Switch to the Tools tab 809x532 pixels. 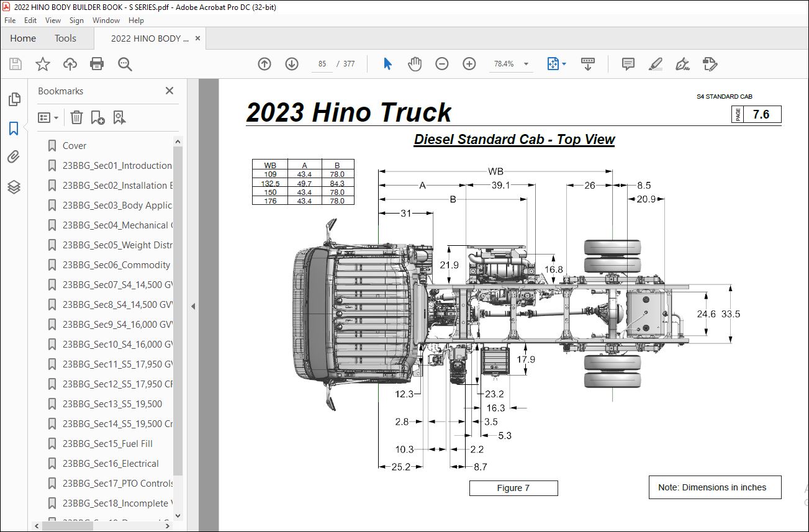point(65,38)
